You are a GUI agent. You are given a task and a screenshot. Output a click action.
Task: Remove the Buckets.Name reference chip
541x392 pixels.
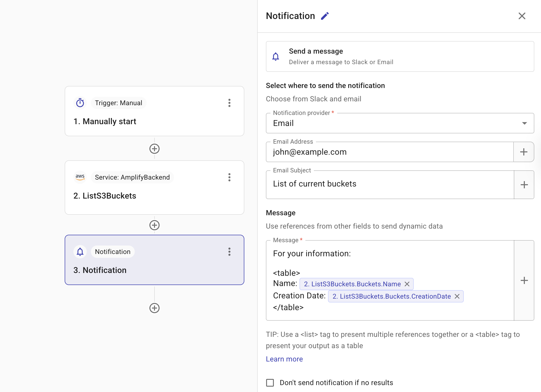(x=407, y=284)
